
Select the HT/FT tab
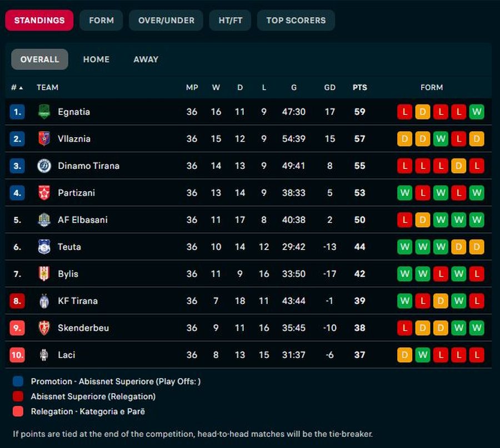(x=230, y=21)
